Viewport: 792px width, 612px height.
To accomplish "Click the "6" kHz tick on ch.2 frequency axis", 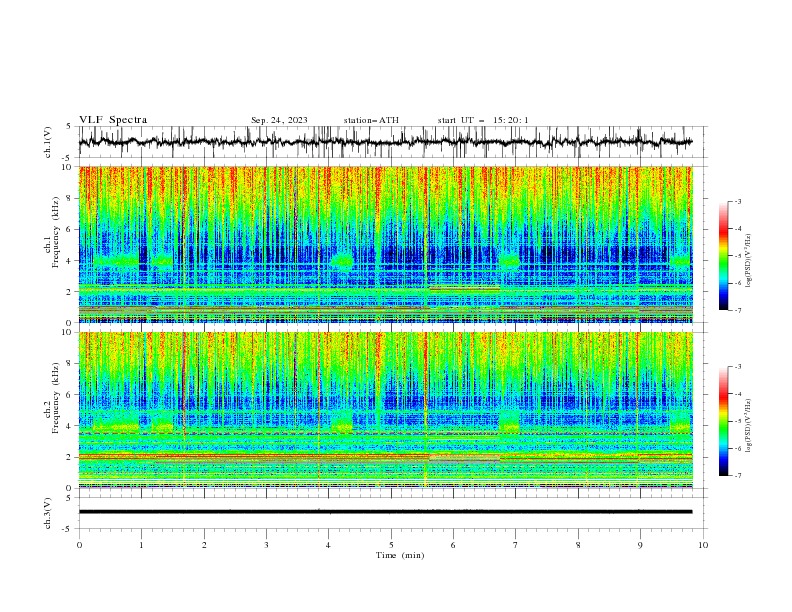I will coord(70,394).
